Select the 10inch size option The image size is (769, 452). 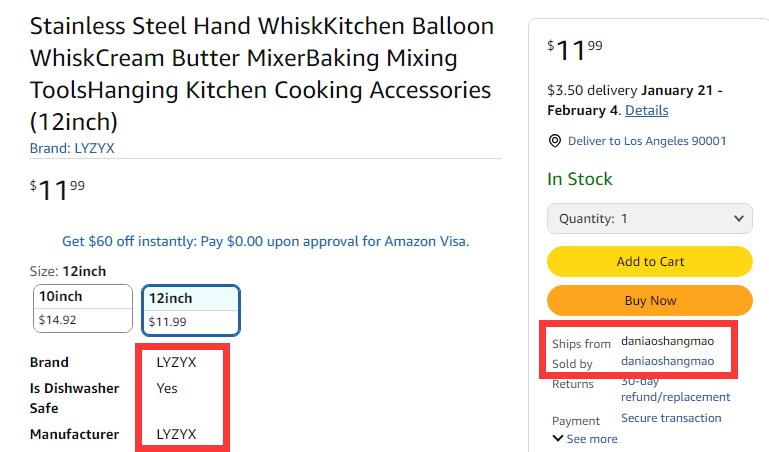tap(83, 308)
